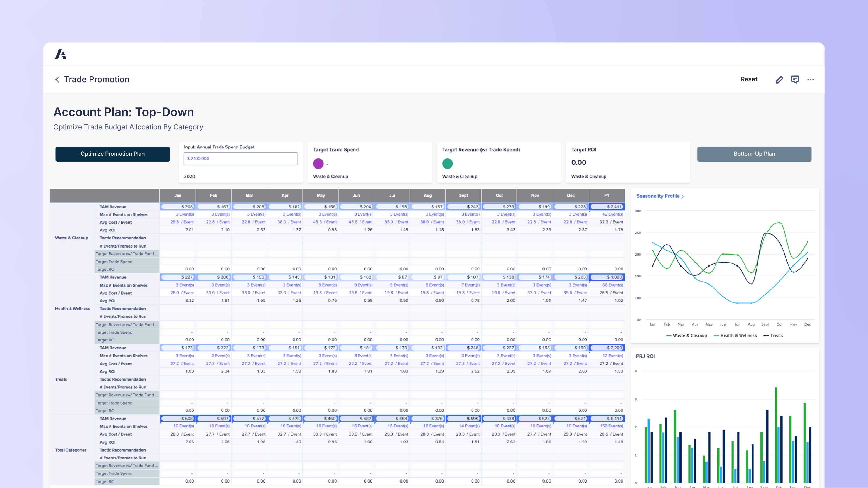The width and height of the screenshot is (868, 488).
Task: Open the ellipsis overflow menu at top right
Action: click(811, 79)
